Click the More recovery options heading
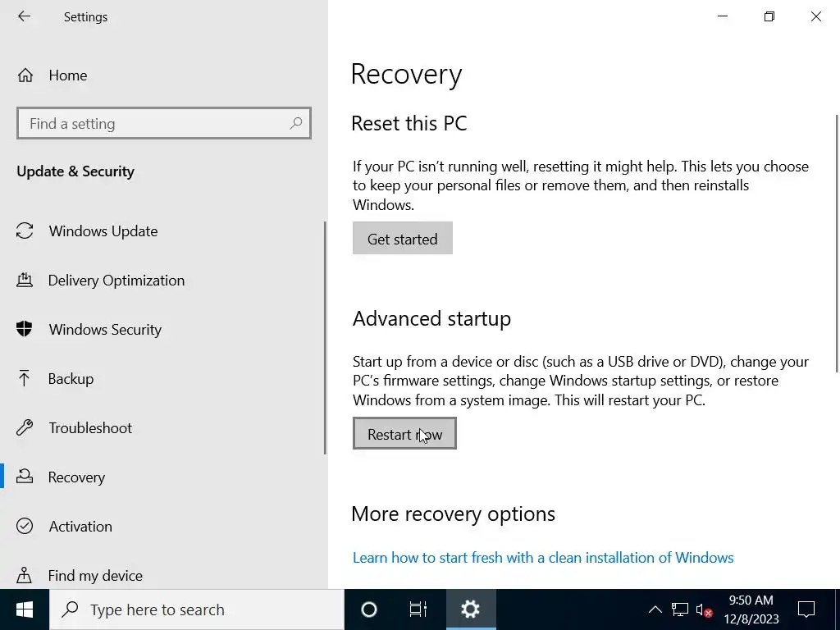840x630 pixels. pos(453,514)
